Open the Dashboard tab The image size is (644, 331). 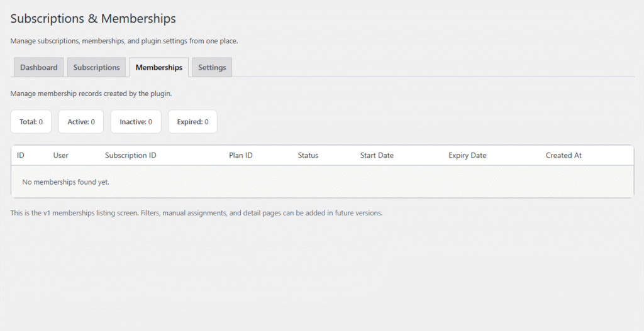tap(38, 67)
